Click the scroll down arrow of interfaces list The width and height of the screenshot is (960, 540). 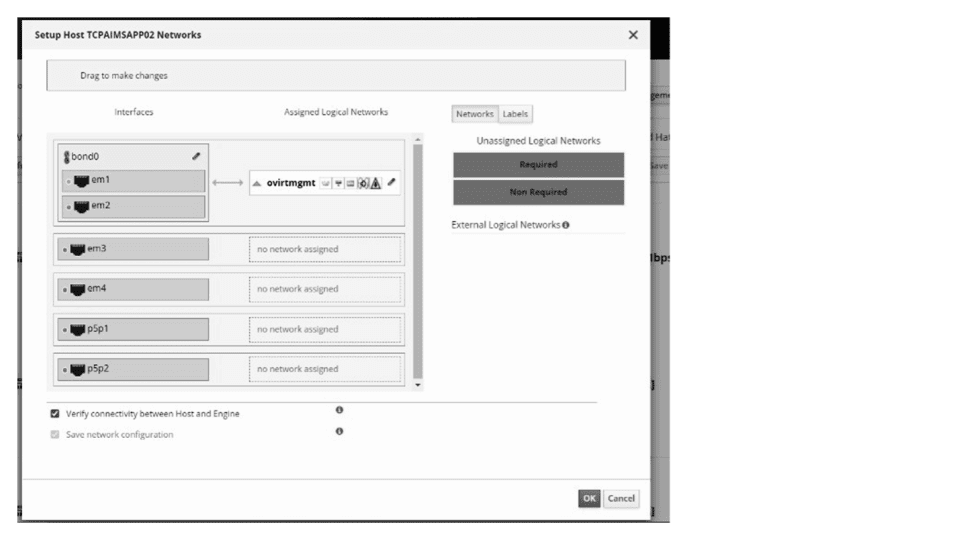[x=418, y=385]
